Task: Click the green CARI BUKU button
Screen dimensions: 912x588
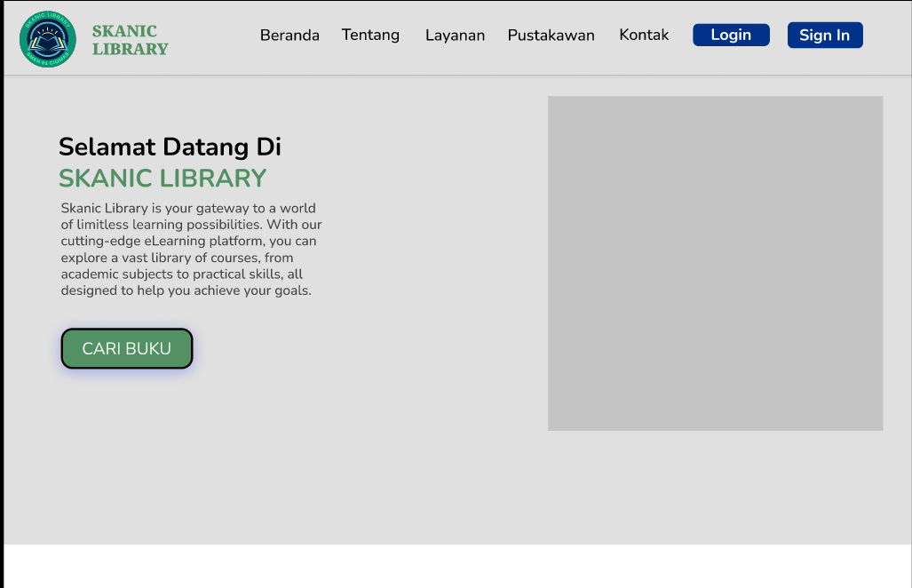Action: click(127, 348)
